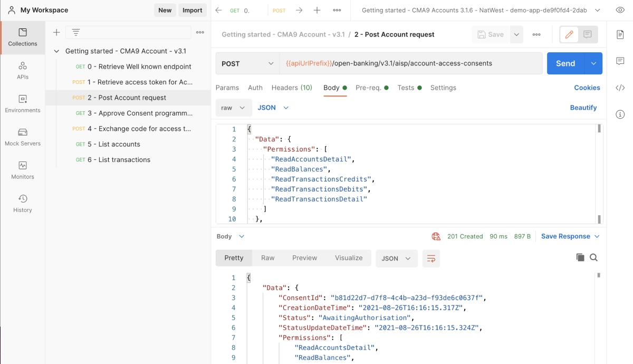The height and width of the screenshot is (364, 633).
Task: Click the Save button
Action: pyautogui.click(x=491, y=34)
